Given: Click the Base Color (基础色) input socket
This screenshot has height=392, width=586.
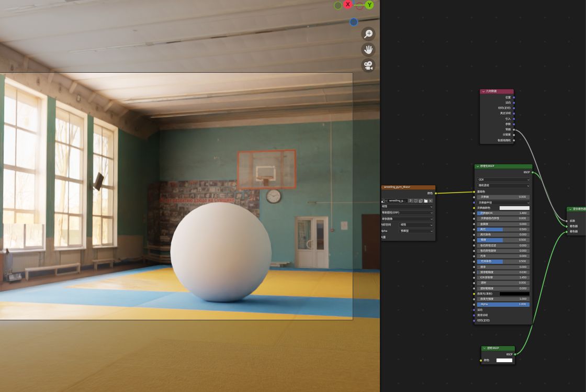Looking at the screenshot, I should point(474,192).
